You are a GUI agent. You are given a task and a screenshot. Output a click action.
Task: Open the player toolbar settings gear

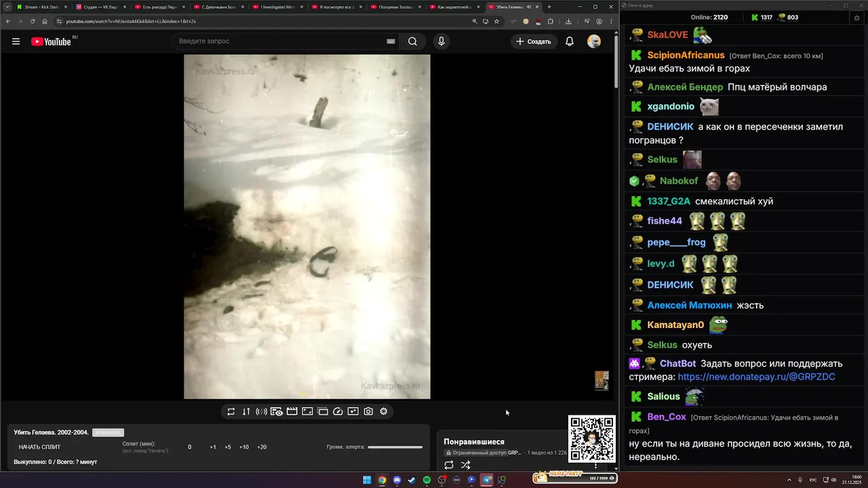pyautogui.click(x=384, y=411)
